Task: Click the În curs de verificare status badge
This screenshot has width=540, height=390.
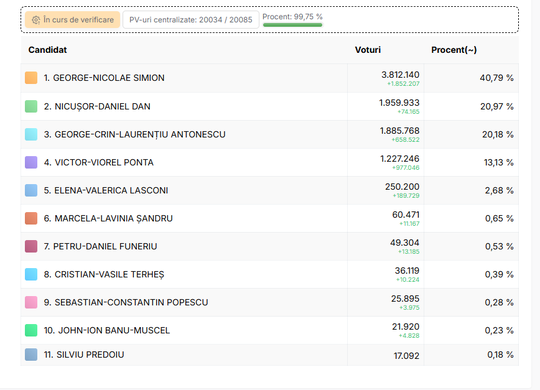Action: (x=72, y=20)
